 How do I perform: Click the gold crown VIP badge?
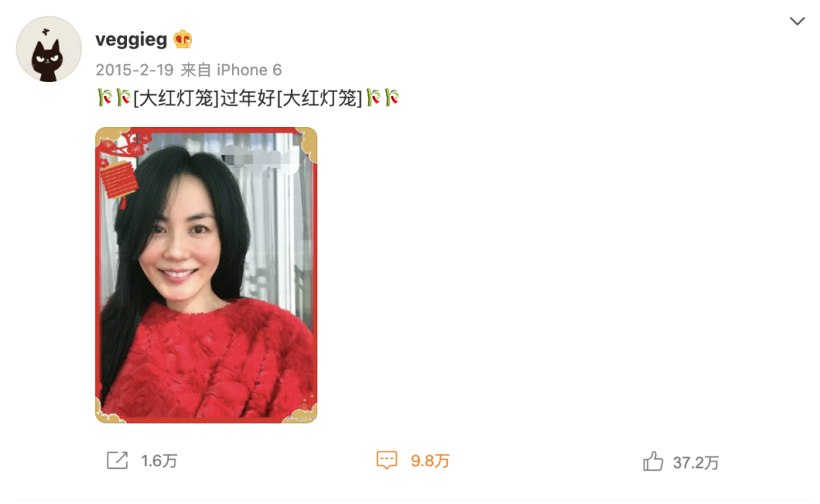[183, 39]
